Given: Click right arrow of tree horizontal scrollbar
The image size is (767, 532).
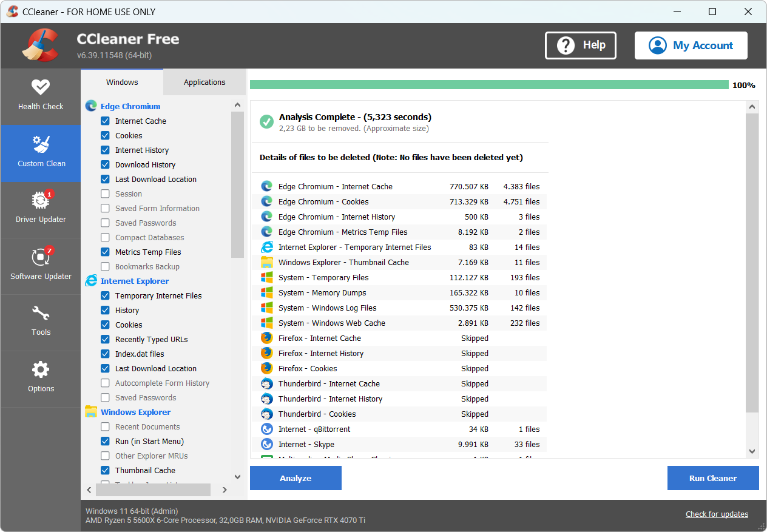Looking at the screenshot, I should [225, 490].
